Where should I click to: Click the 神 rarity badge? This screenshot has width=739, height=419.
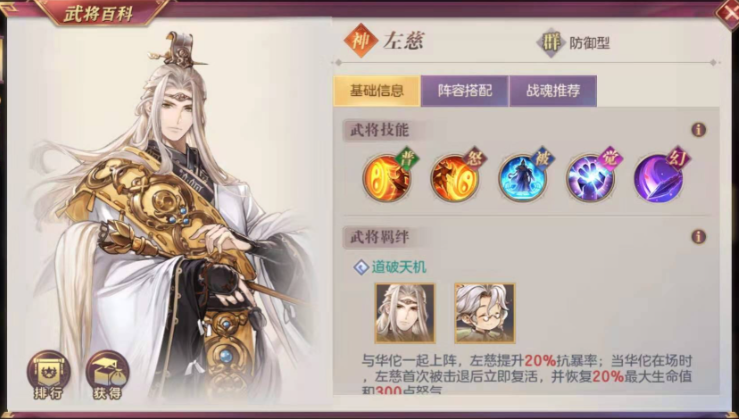pos(361,41)
